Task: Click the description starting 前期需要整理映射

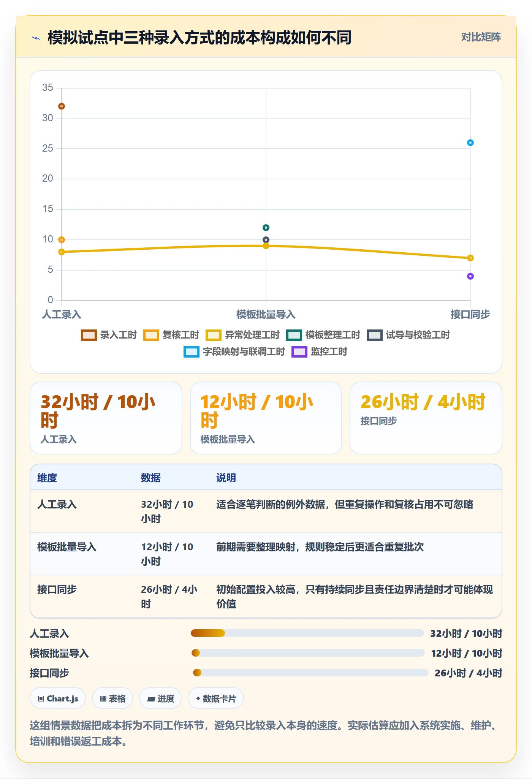Action: tap(320, 547)
